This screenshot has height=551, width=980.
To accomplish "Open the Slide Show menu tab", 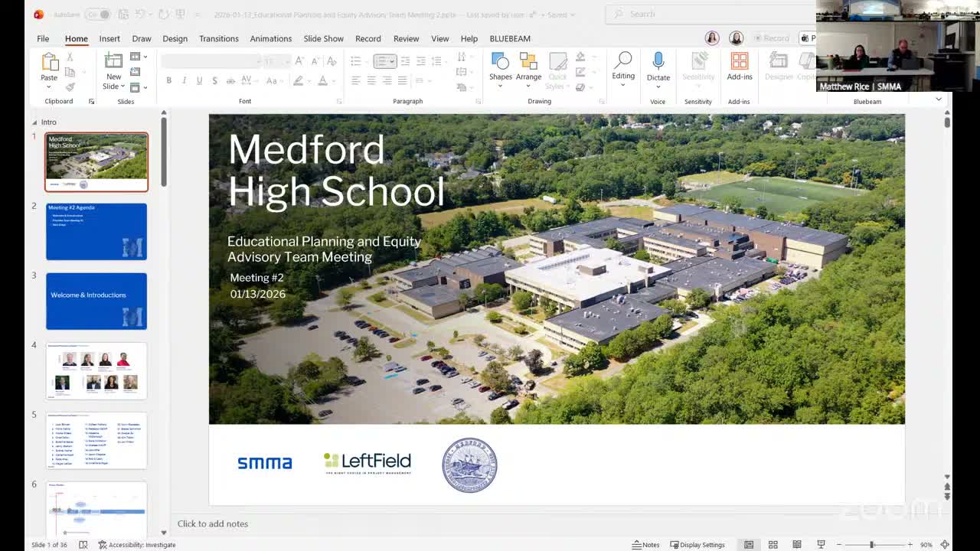I will pyautogui.click(x=323, y=38).
